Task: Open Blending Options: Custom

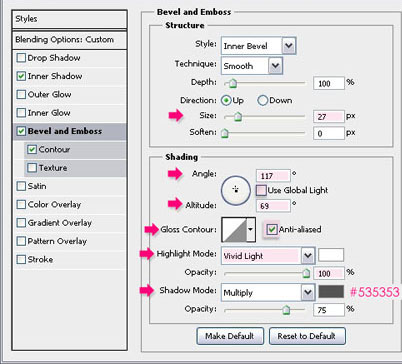Action: point(69,40)
